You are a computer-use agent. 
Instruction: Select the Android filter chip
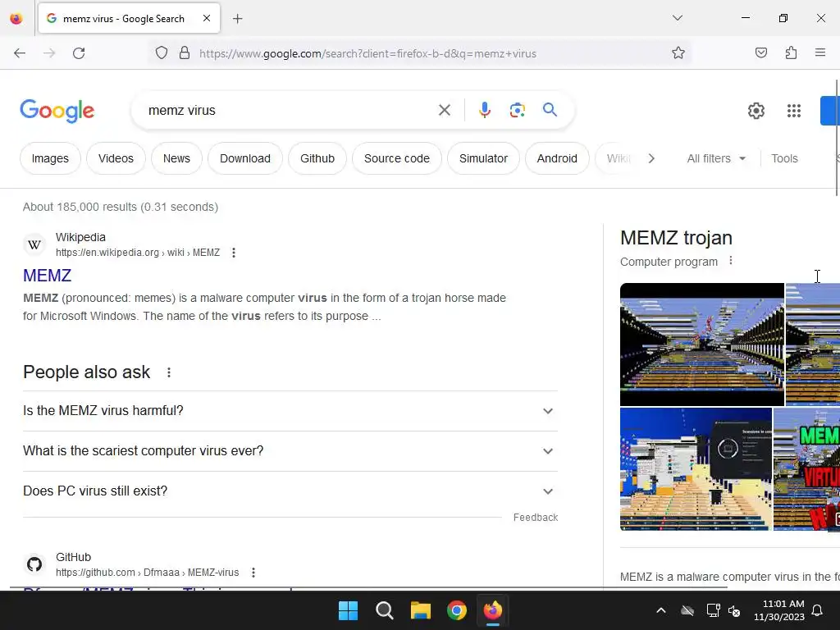557,158
